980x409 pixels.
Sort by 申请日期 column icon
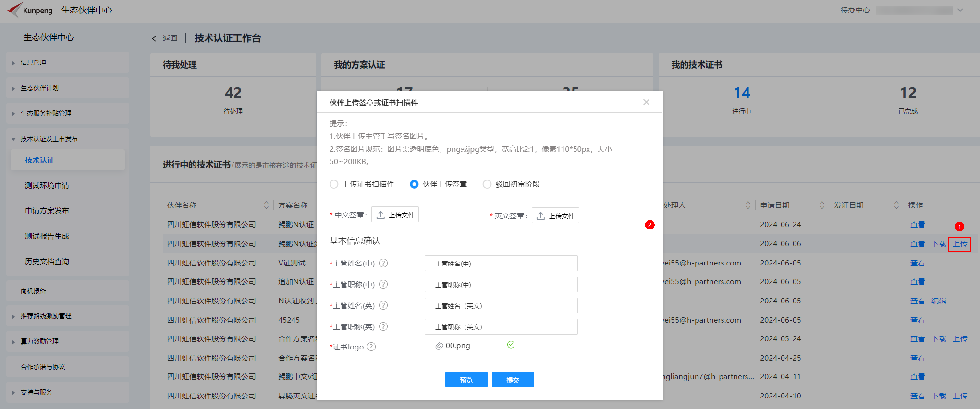coord(822,205)
